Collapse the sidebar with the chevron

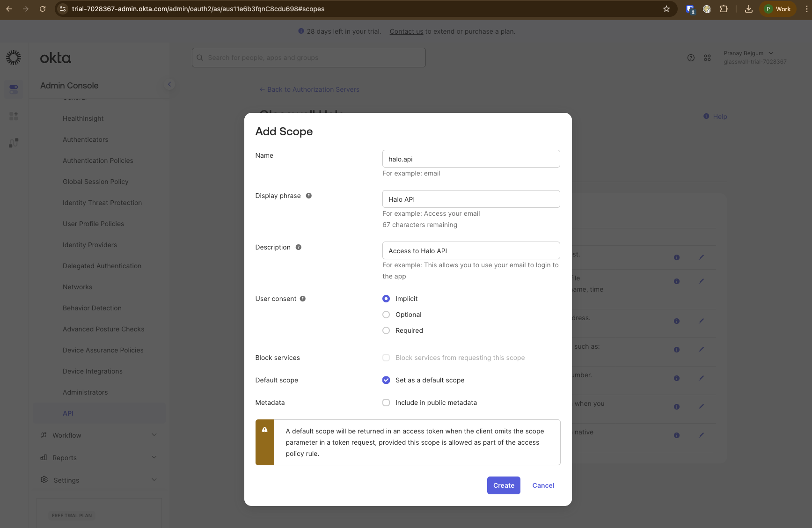click(x=169, y=84)
